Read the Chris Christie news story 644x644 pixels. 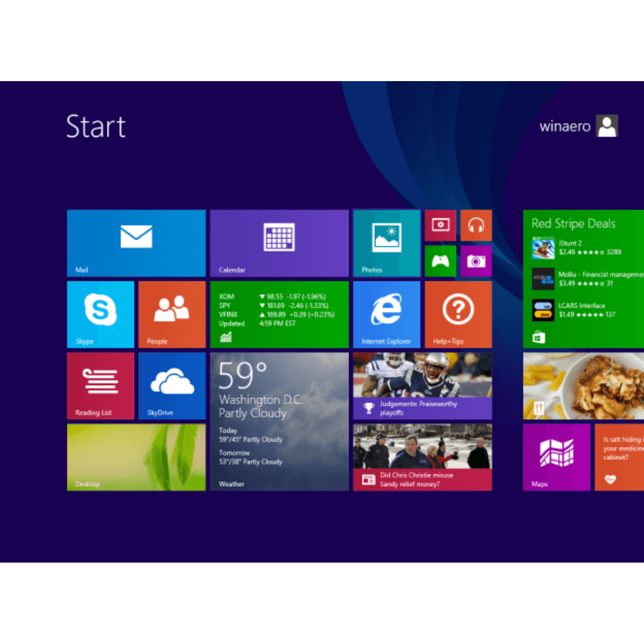coord(422,457)
